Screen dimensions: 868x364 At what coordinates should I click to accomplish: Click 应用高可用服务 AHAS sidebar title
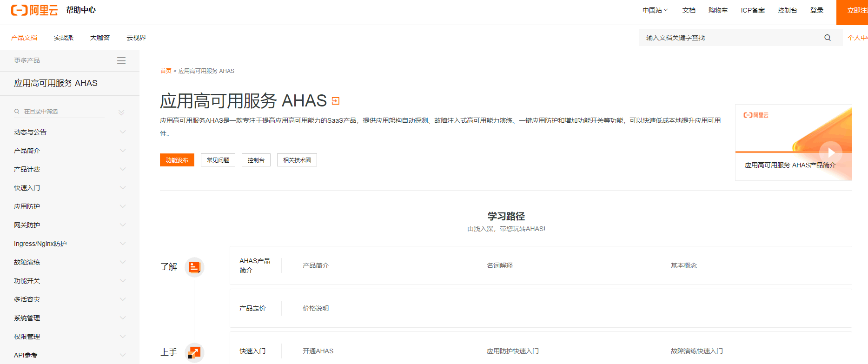tap(56, 83)
